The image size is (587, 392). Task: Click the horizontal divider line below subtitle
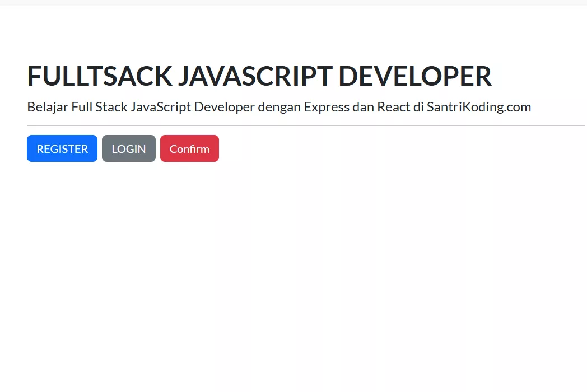305,126
